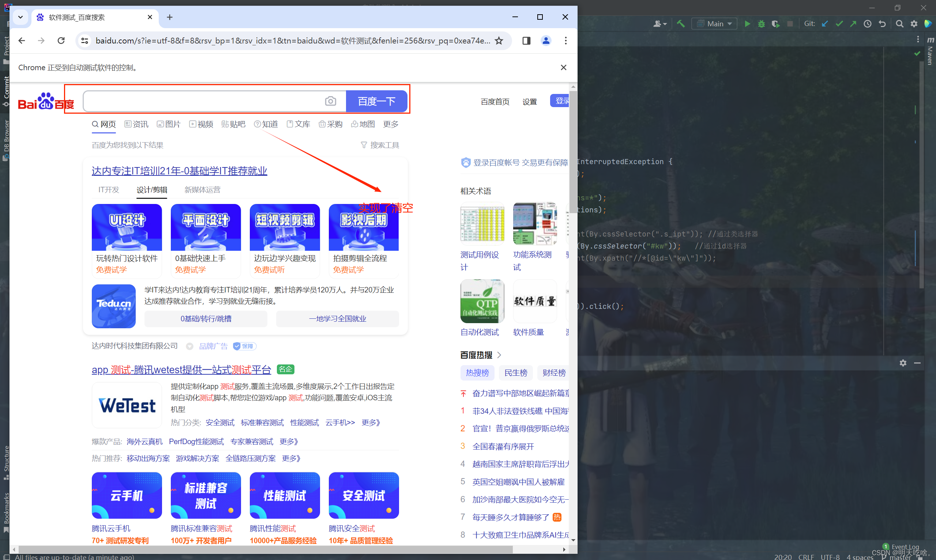Expand 百度热搜 chevron
The height and width of the screenshot is (560, 936).
[x=499, y=355]
